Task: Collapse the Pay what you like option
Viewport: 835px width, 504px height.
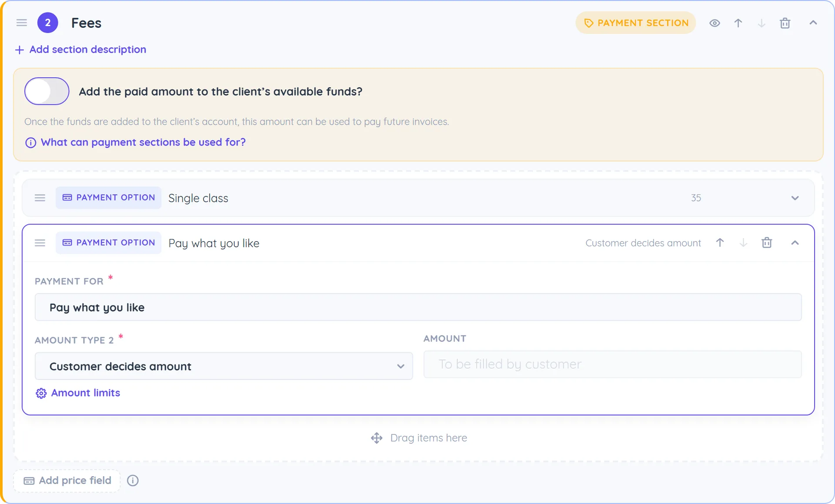Action: (x=795, y=243)
